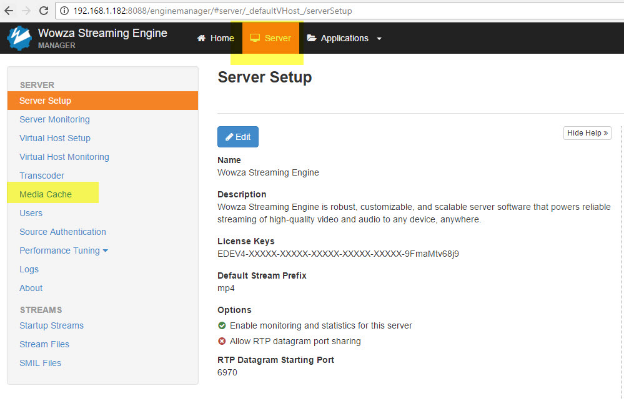
Task: Collapse help panel with Hide Help
Action: point(587,132)
